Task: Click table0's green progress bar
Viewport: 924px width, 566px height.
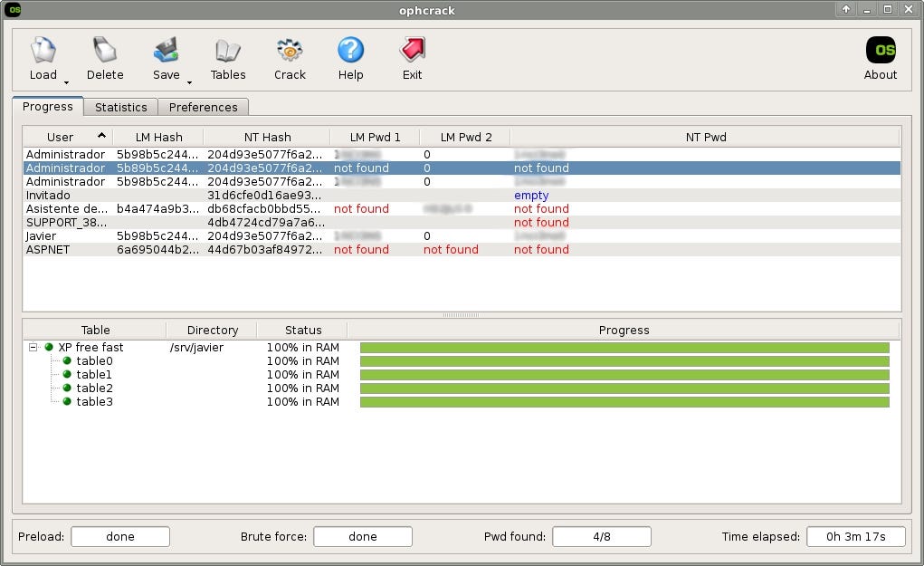Action: 624,360
